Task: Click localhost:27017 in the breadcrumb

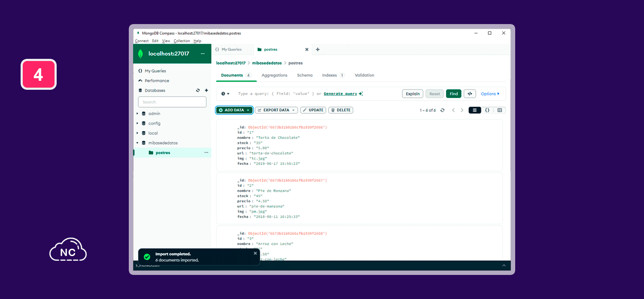Action: [x=231, y=63]
